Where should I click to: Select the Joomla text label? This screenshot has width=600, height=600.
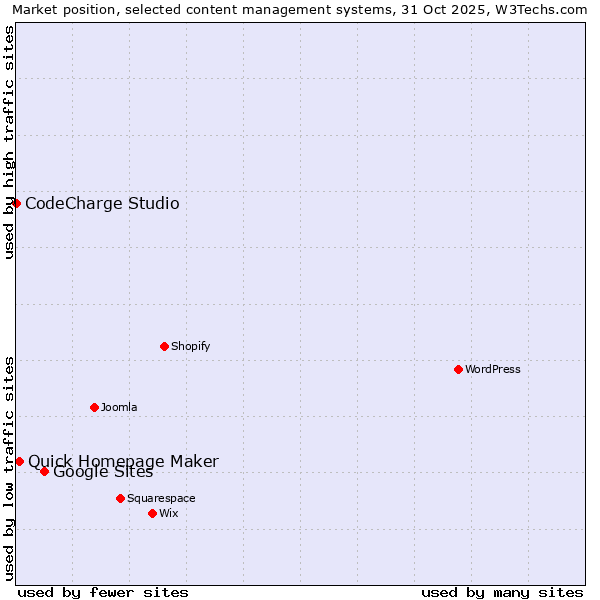(119, 408)
